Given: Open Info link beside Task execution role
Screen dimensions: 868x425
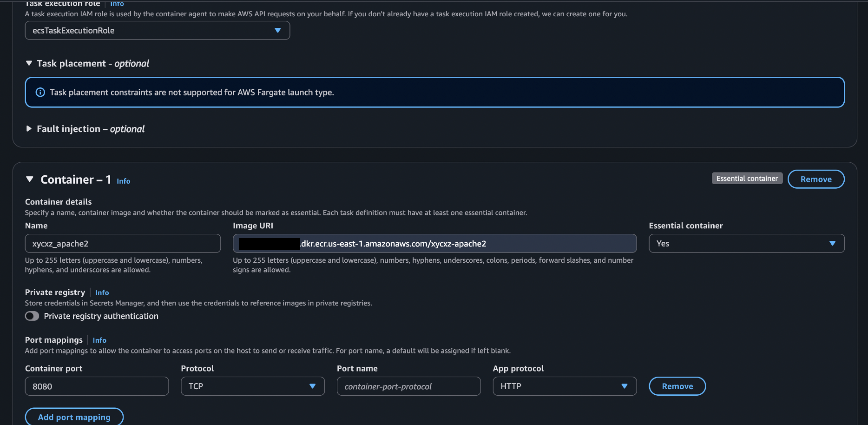Looking at the screenshot, I should coord(117,4).
